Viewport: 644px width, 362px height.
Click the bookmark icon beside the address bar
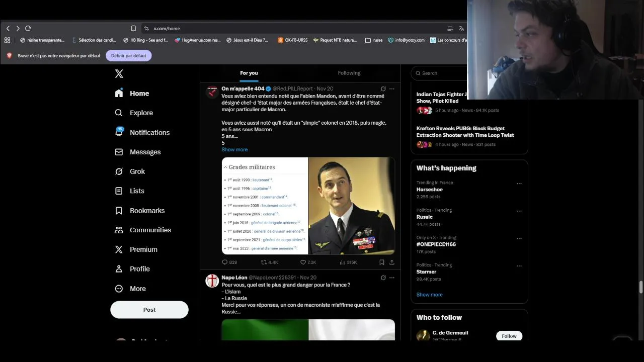(133, 29)
